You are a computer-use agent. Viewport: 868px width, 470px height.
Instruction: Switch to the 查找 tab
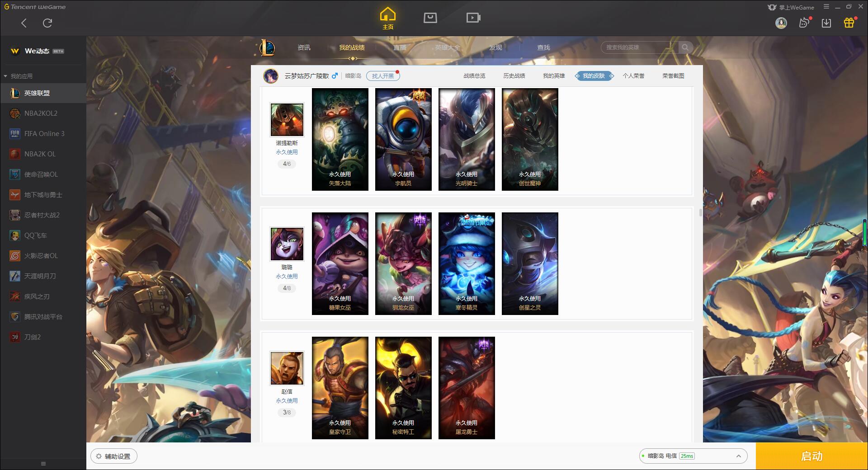(543, 47)
